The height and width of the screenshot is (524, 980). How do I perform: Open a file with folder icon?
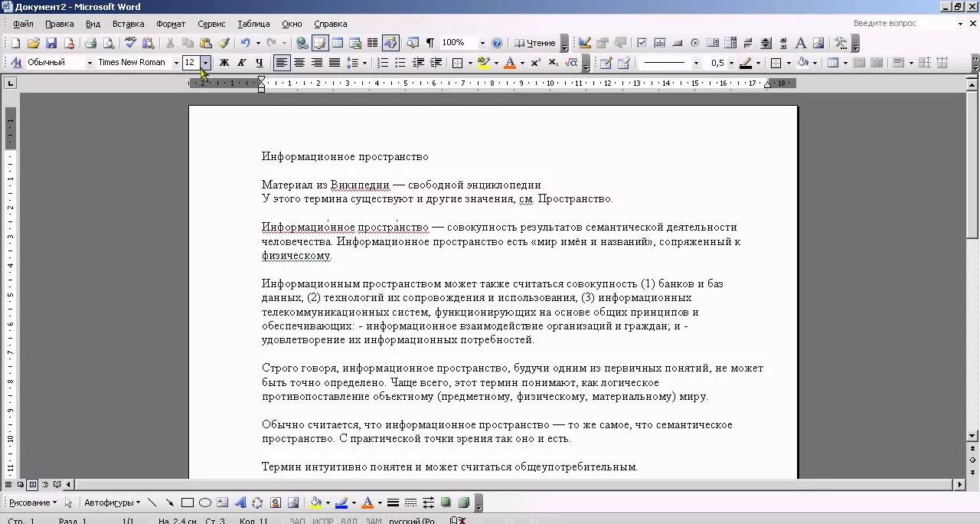pyautogui.click(x=34, y=43)
